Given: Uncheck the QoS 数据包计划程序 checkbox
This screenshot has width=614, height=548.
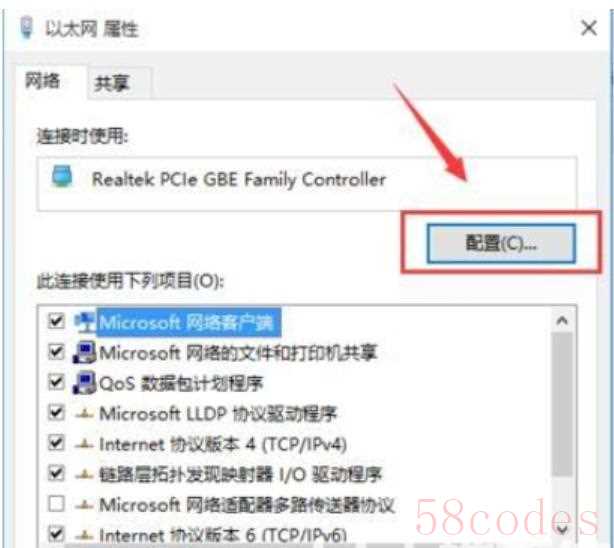Looking at the screenshot, I should [56, 382].
